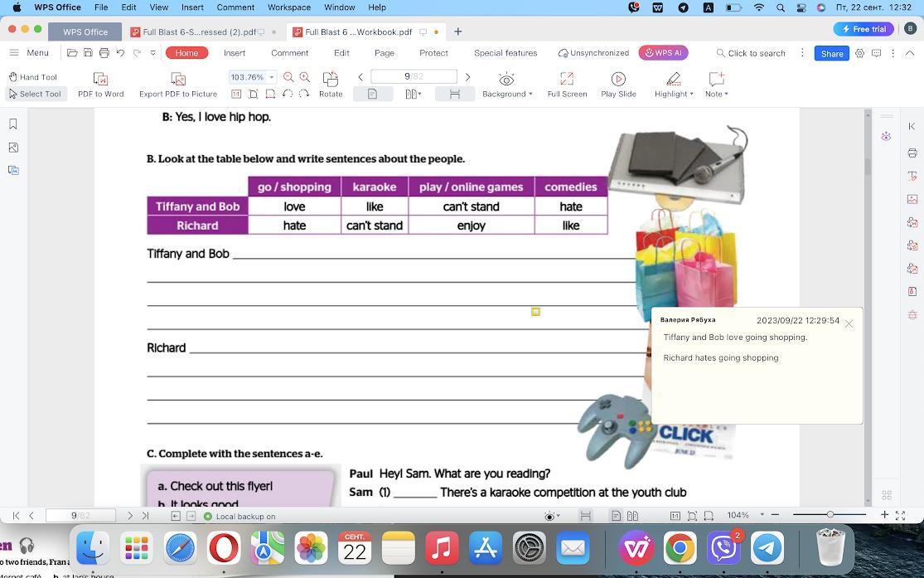The height and width of the screenshot is (578, 924).
Task: Open a new tab with plus button
Action: point(458,32)
